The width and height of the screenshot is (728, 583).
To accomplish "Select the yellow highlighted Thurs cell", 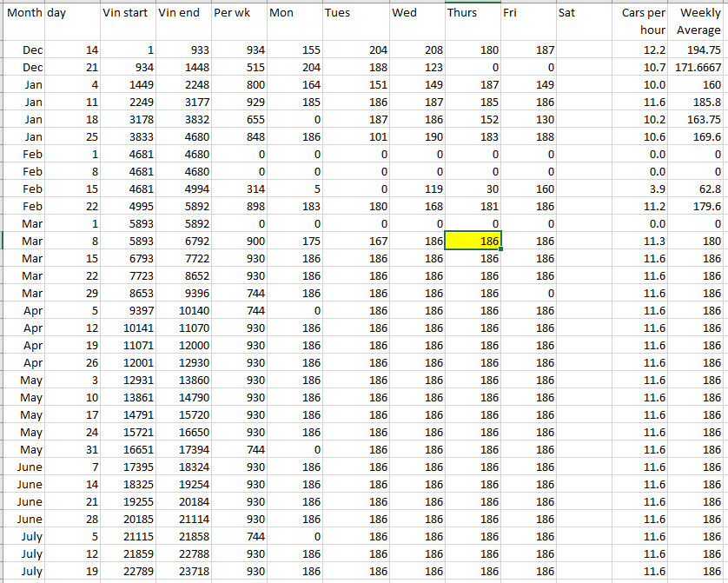I will tap(473, 241).
